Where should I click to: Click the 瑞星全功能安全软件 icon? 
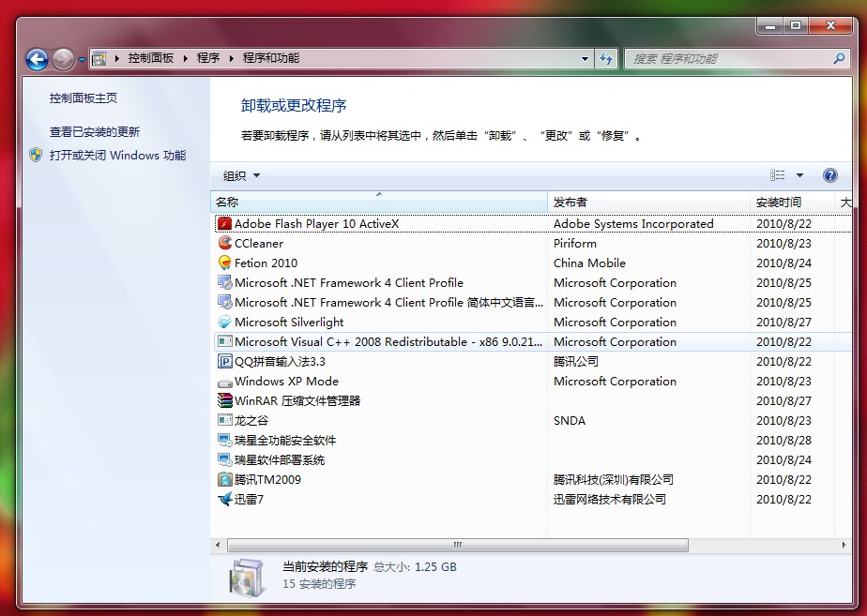click(224, 441)
